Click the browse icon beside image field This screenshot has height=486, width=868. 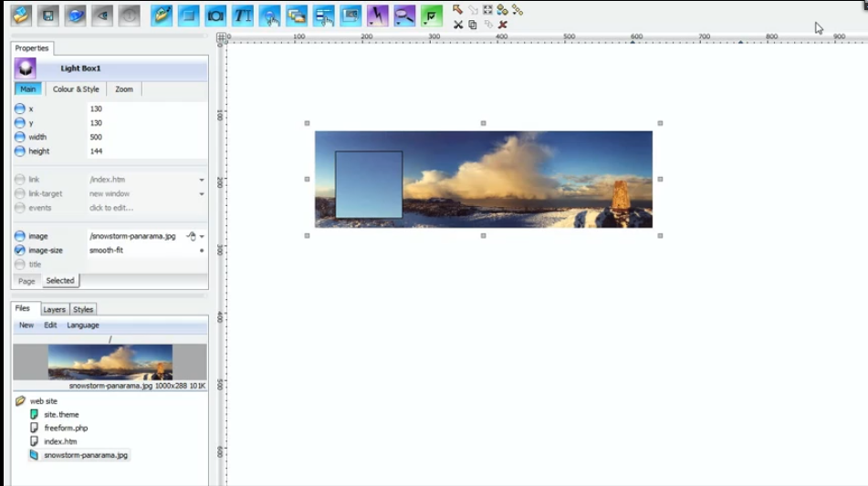click(x=192, y=236)
